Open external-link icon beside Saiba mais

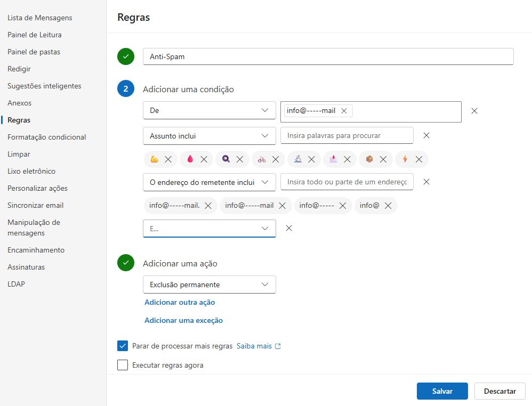click(278, 346)
